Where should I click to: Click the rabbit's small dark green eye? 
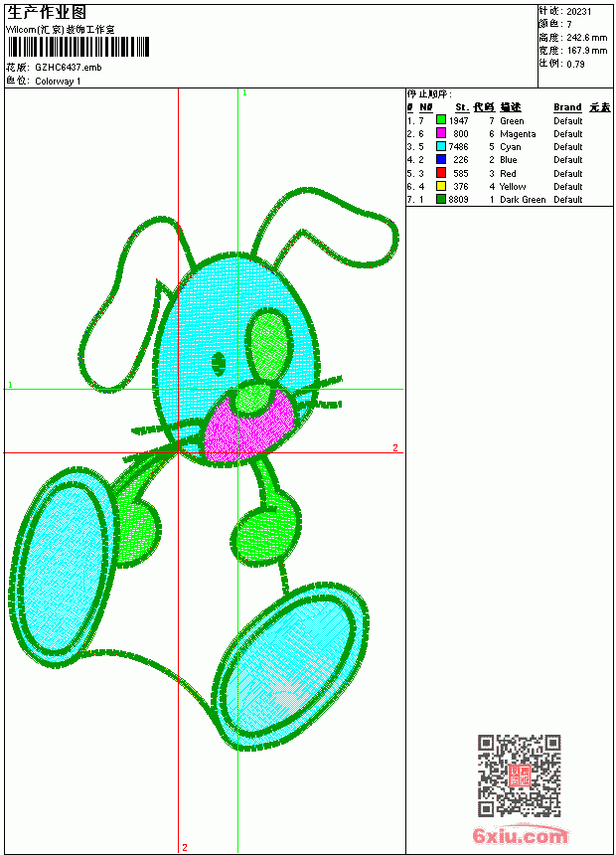219,364
